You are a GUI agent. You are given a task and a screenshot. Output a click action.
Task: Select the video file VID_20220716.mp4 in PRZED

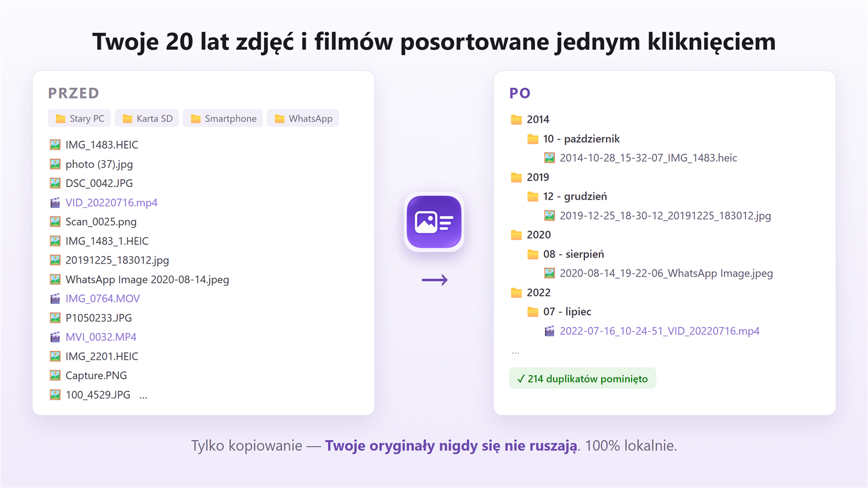(111, 202)
